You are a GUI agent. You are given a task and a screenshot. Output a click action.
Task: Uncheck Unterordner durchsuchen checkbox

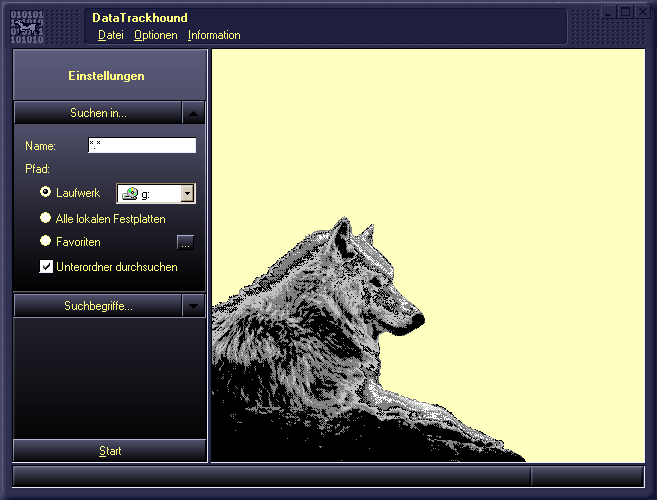(x=46, y=267)
